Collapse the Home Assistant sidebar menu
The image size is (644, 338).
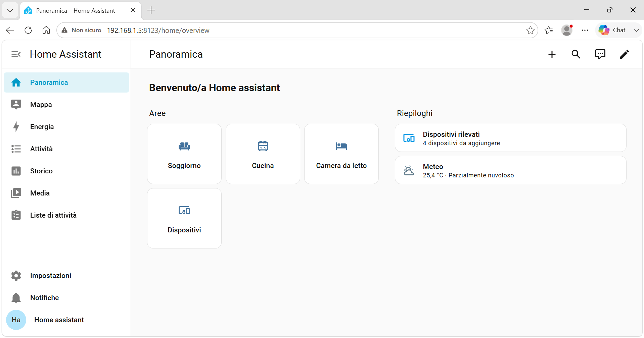click(x=16, y=54)
